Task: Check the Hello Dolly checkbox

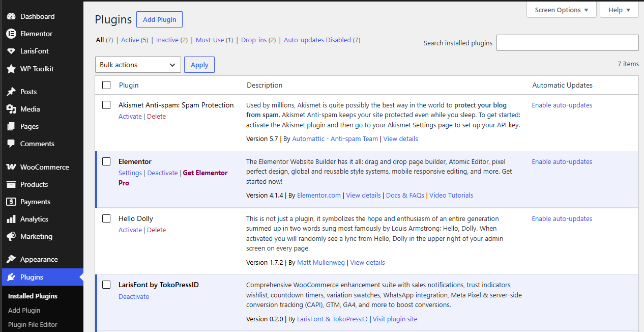Action: tap(106, 218)
